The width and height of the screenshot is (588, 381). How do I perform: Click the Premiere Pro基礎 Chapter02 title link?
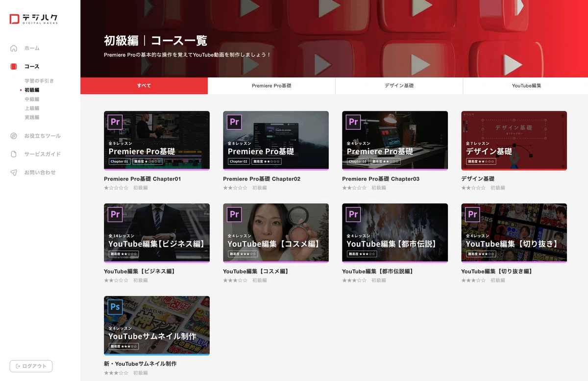tap(262, 179)
